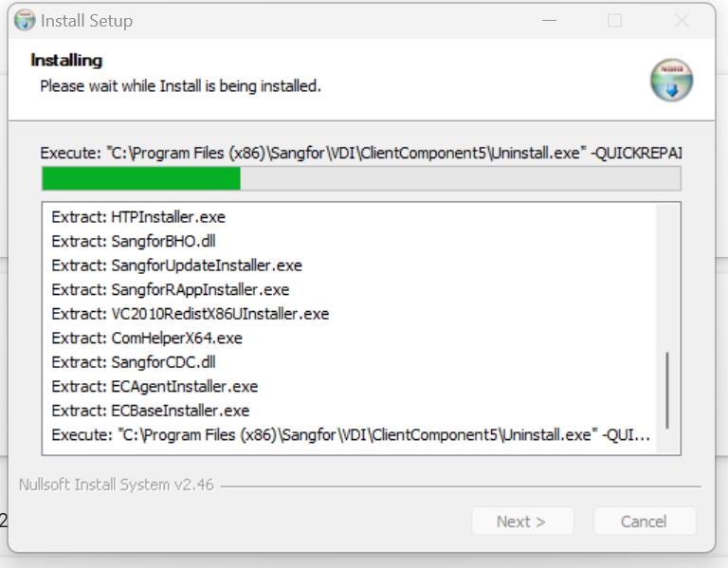Image resolution: width=728 pixels, height=568 pixels.
Task: Select 'Extract: SangforRAppInstaller.exe' log line
Action: (x=171, y=289)
